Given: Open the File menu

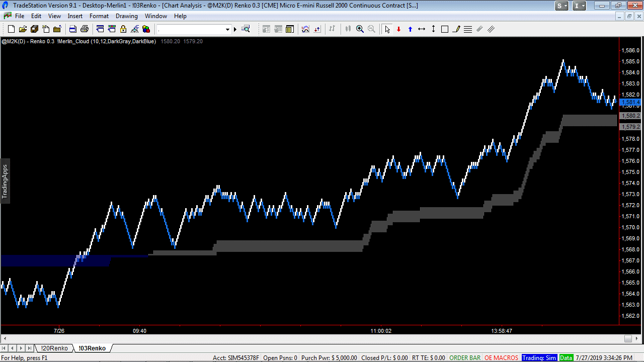Looking at the screenshot, I should [20, 16].
